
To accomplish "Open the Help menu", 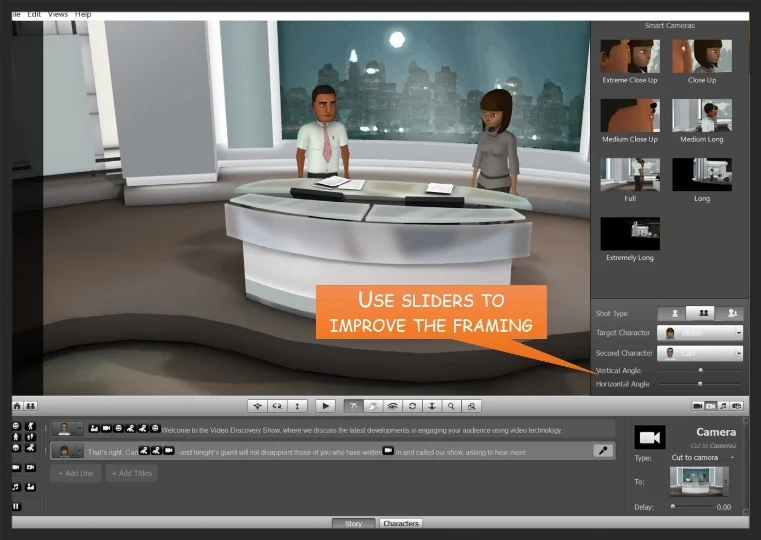I will tap(83, 15).
